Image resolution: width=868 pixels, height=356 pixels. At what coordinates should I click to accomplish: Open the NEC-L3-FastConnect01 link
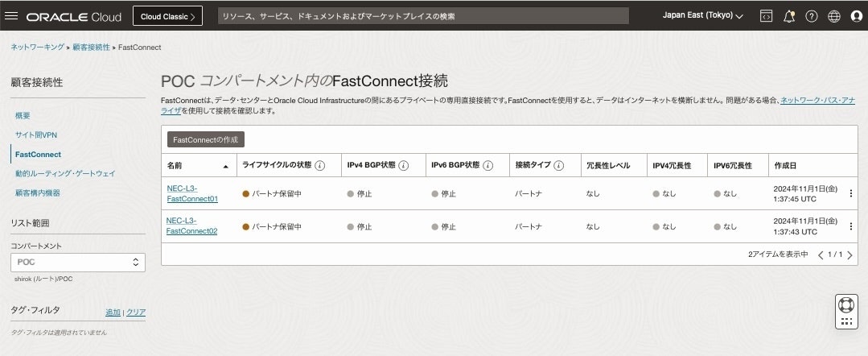coord(192,193)
